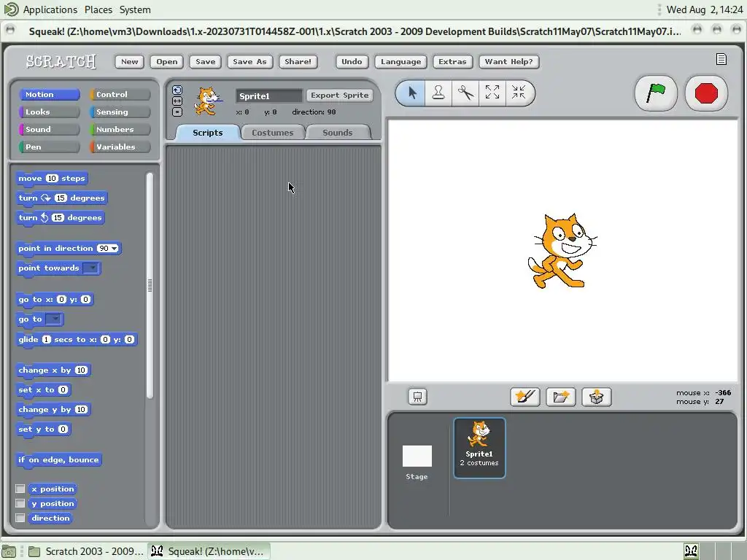Open the go to target dropdown

54,319
